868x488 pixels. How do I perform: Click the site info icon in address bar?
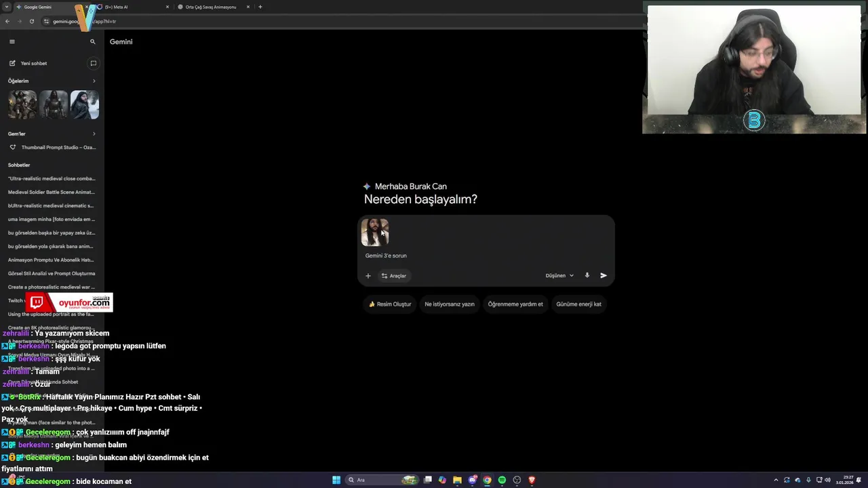(x=46, y=21)
